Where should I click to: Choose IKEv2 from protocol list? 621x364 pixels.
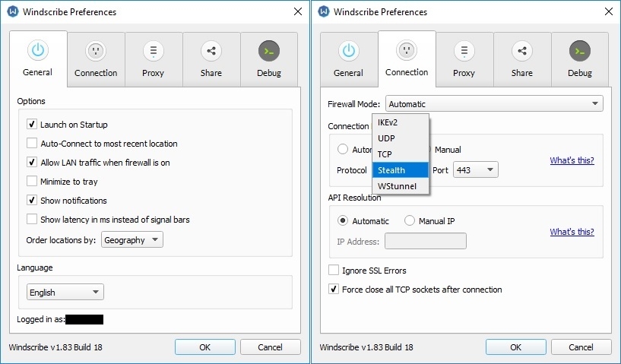click(401, 122)
